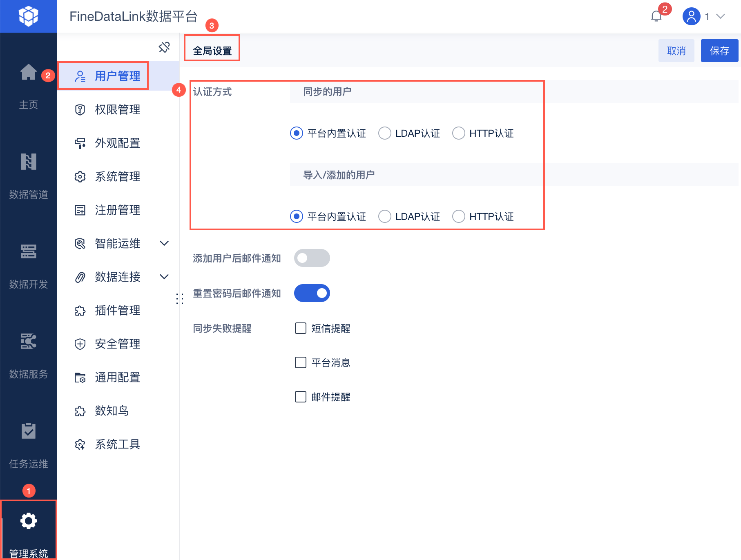
Task: Click the 数知鸟 puzzle icon
Action: pyautogui.click(x=80, y=411)
